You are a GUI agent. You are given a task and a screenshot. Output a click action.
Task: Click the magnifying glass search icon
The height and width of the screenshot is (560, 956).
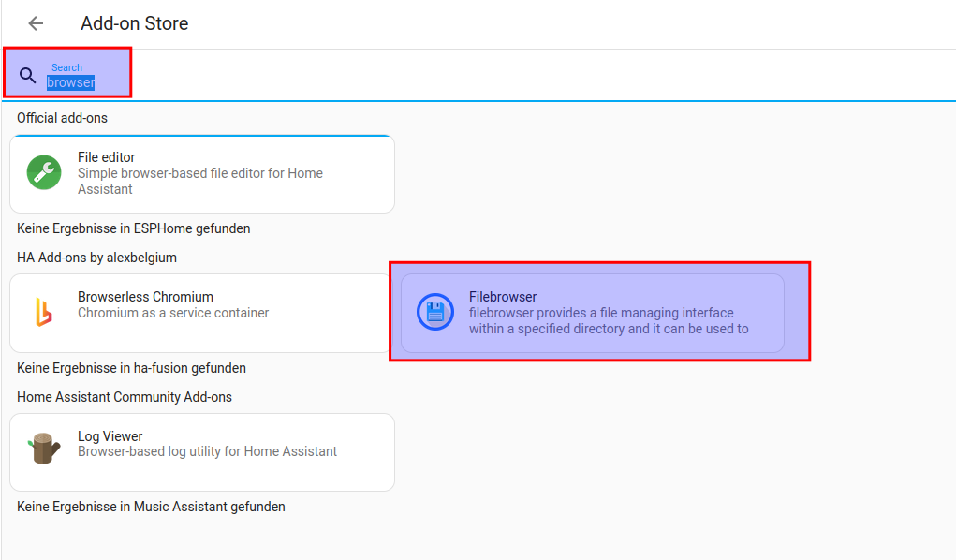tap(27, 76)
